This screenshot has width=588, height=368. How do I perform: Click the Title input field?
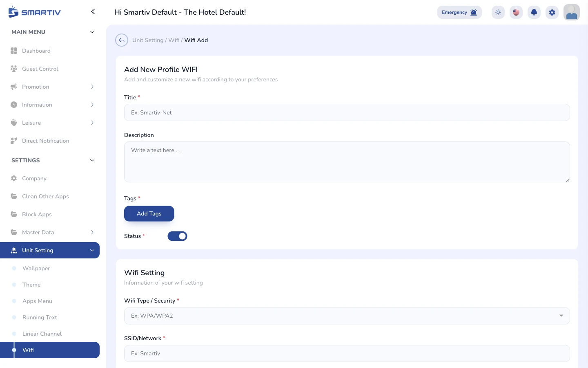[x=347, y=112]
